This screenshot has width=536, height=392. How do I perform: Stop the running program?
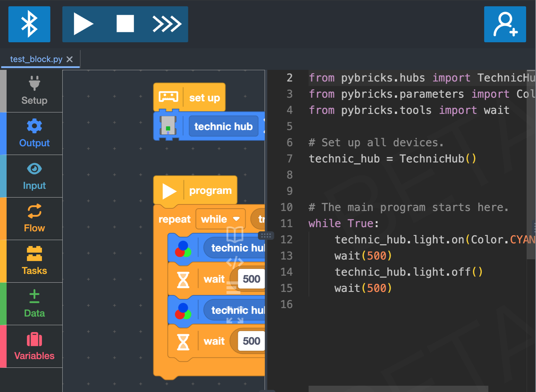click(125, 24)
